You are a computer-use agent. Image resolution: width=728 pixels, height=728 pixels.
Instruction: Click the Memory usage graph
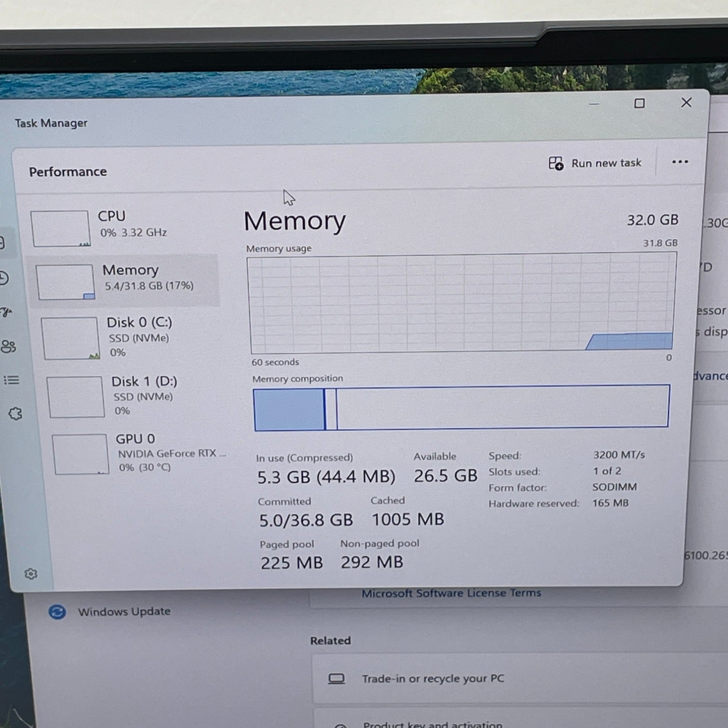(x=461, y=304)
